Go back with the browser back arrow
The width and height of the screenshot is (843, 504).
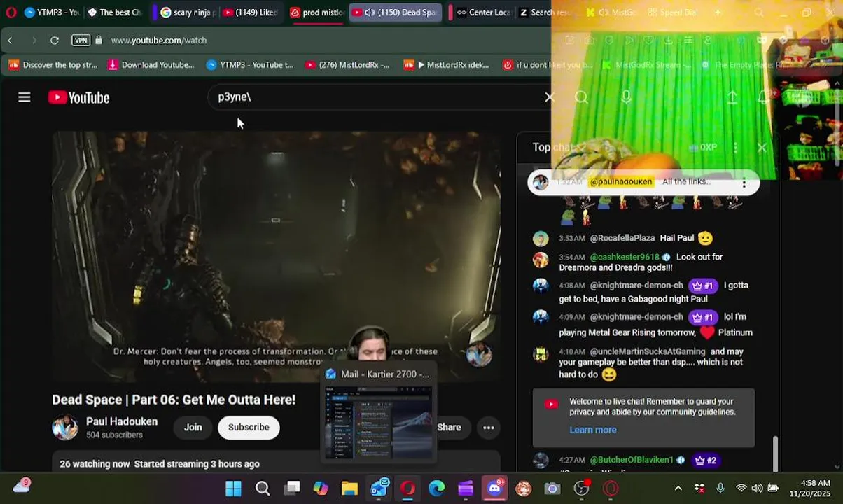pos(10,40)
